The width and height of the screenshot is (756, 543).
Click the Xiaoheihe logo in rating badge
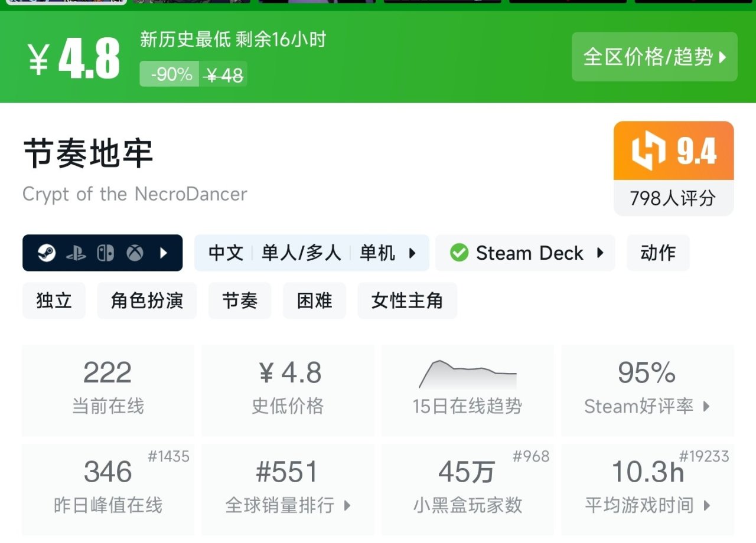tap(649, 151)
